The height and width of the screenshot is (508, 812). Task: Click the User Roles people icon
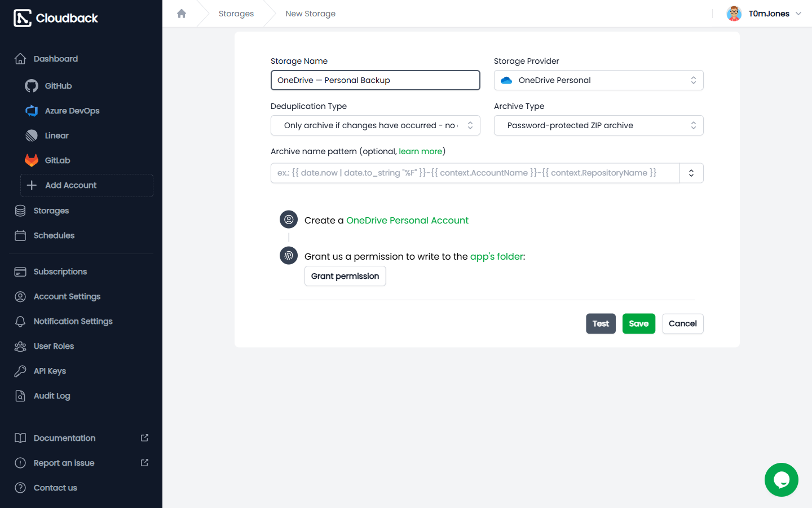coord(20,346)
